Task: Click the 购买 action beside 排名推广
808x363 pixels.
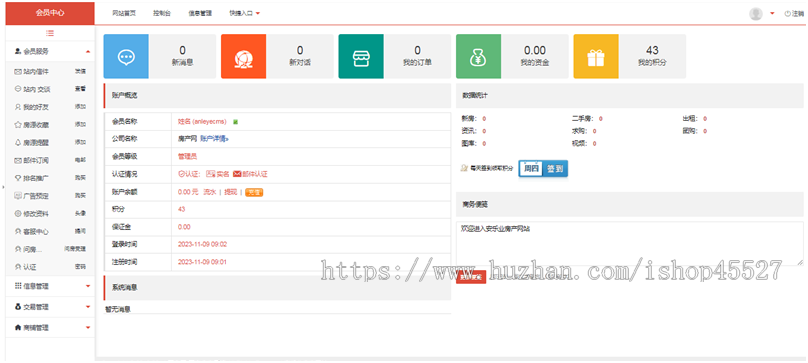Action: pos(80,178)
